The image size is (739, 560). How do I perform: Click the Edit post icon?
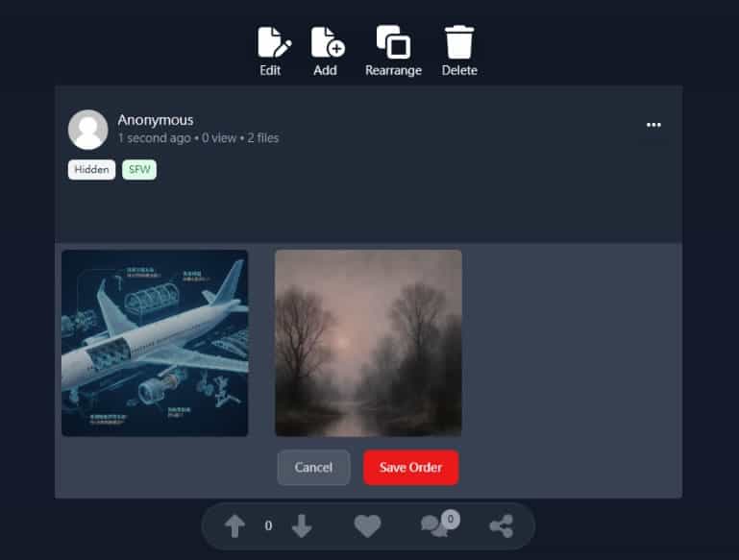[272, 43]
